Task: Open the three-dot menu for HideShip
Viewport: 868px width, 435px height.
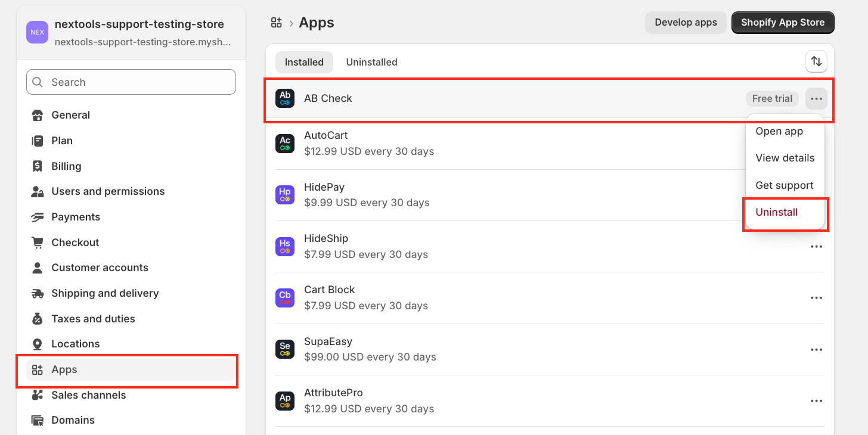Action: point(816,247)
